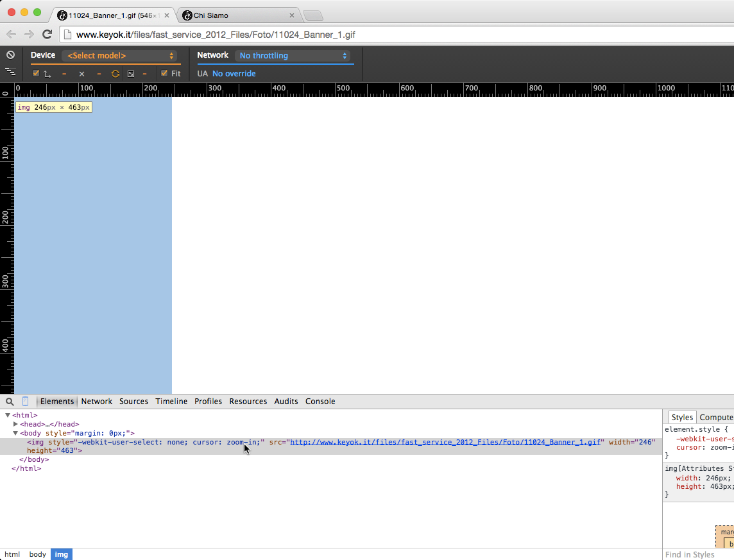Go back with the browser back arrow
Image resolution: width=734 pixels, height=560 pixels.
click(12, 34)
